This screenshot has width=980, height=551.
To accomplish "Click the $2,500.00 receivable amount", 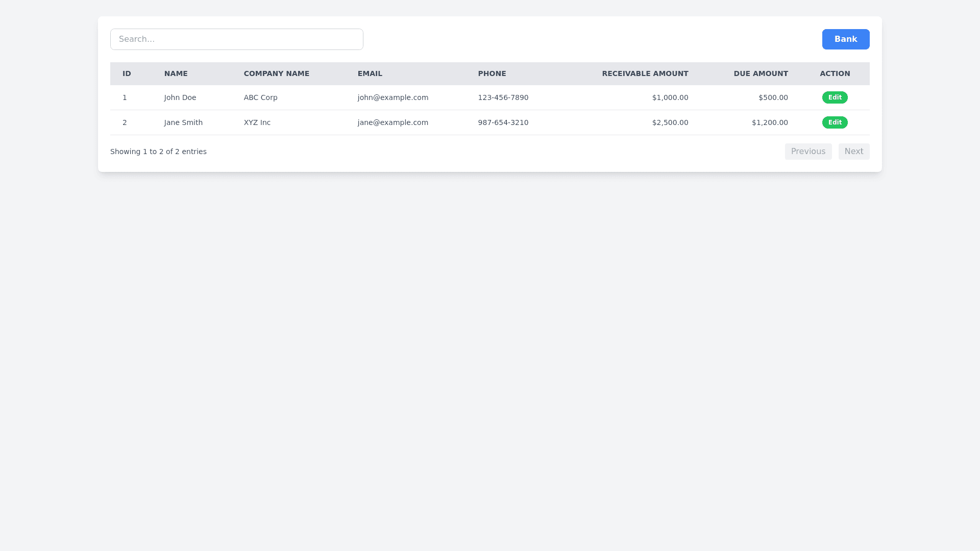I will click(670, 122).
